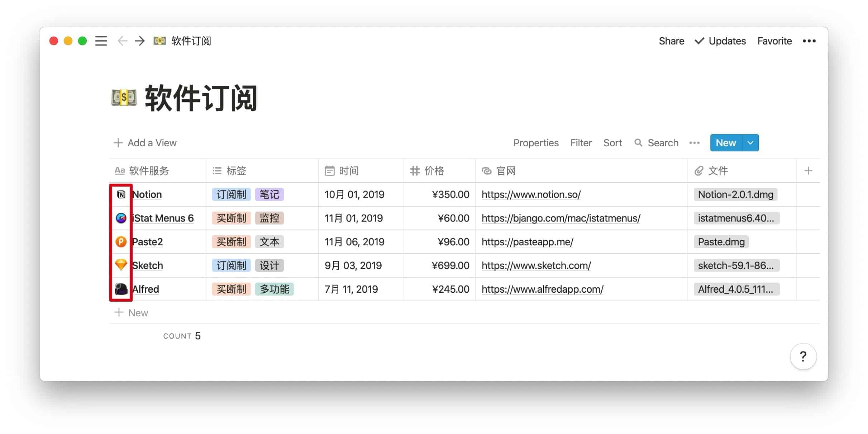Click Favorite in the top bar
868x434 pixels.
click(774, 41)
